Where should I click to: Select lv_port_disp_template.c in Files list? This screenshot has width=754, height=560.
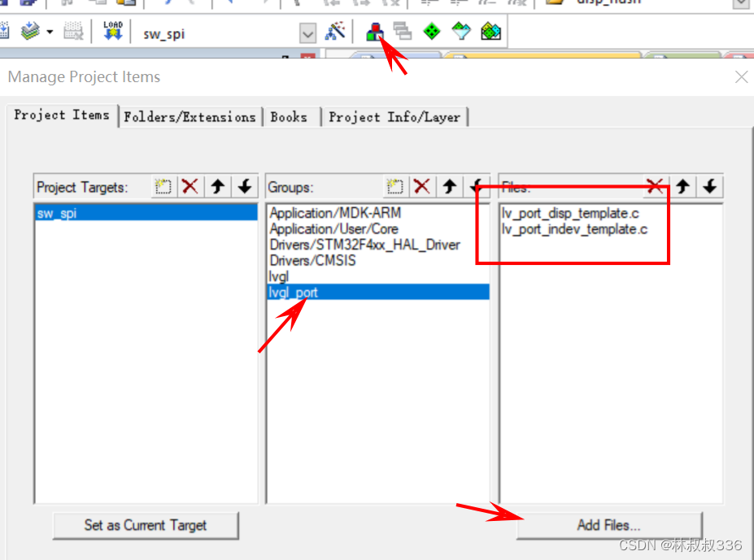click(570, 213)
